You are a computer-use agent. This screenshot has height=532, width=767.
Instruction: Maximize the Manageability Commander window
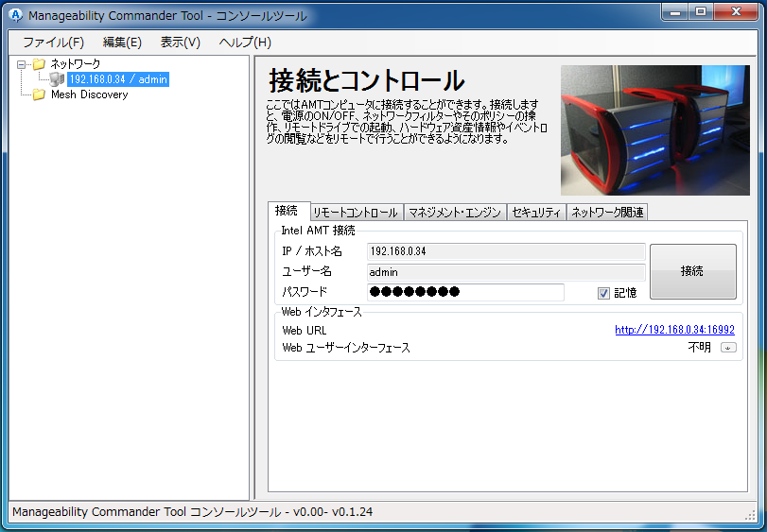[x=701, y=11]
